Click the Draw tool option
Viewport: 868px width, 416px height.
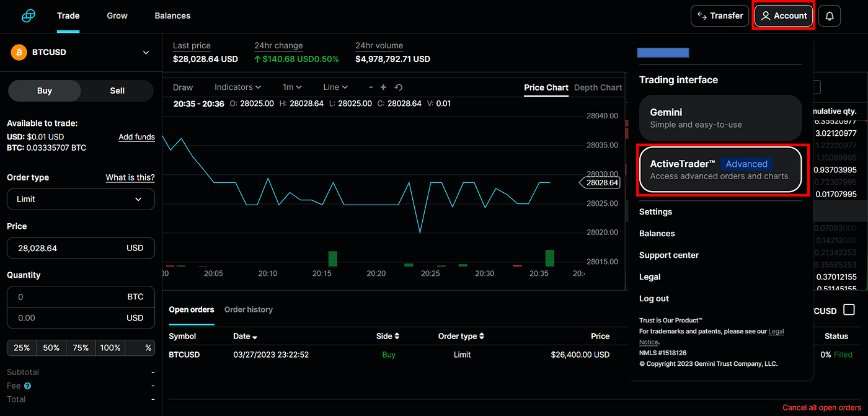(x=183, y=87)
